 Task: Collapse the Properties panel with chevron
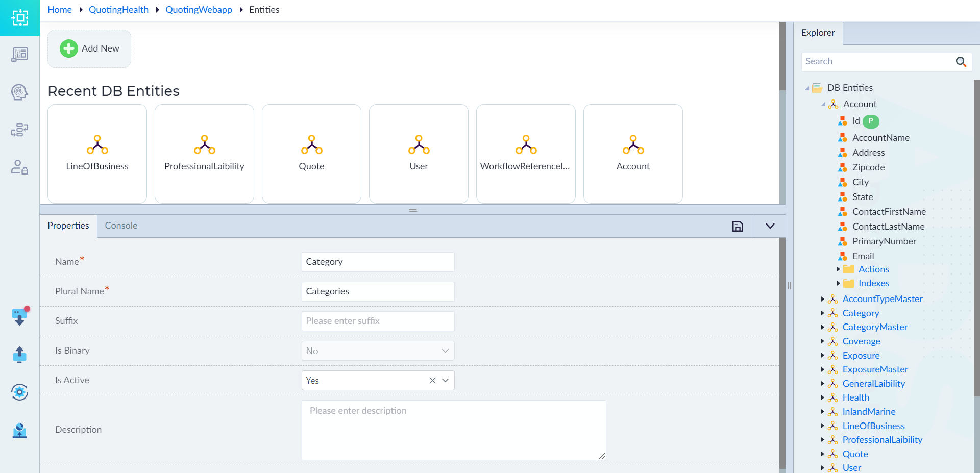point(770,226)
